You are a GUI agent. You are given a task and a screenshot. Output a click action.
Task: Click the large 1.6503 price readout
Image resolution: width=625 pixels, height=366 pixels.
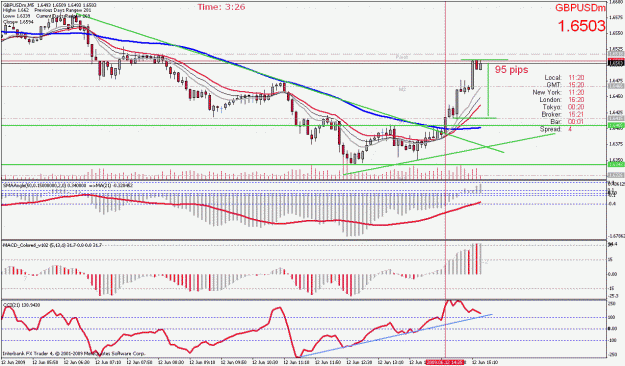coord(581,26)
